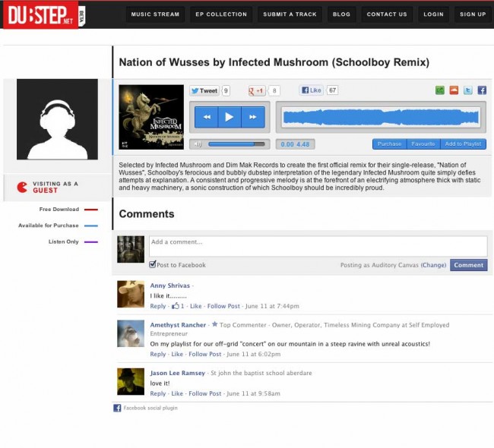Image resolution: width=494 pixels, height=448 pixels.
Task: Click Amethyst Rancher avatar thumbnail
Action: [131, 333]
